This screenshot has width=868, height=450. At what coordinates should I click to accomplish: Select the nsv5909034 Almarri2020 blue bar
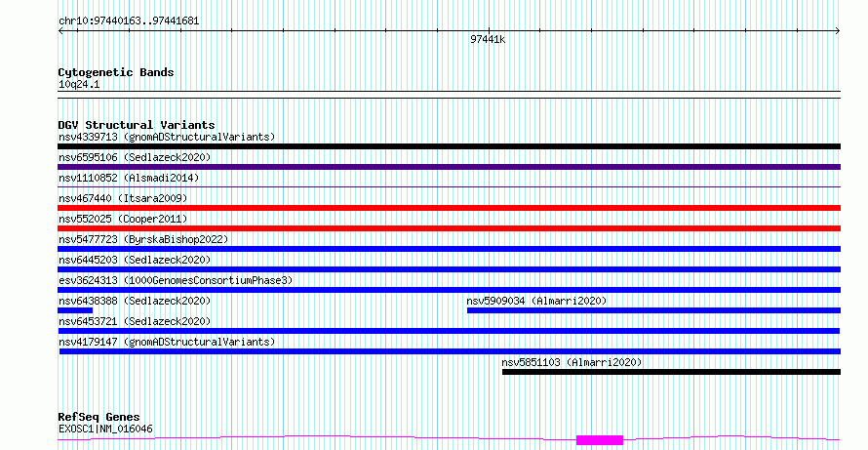tap(653, 310)
